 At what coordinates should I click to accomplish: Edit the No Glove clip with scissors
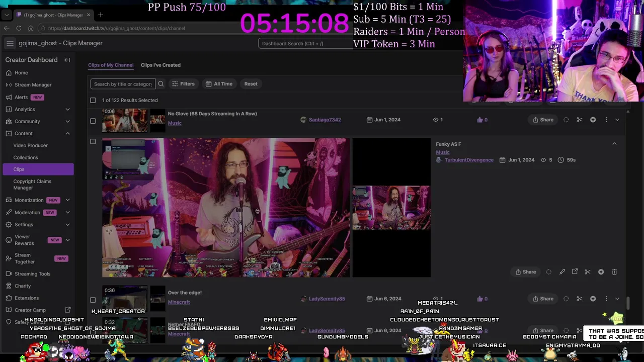(580, 120)
